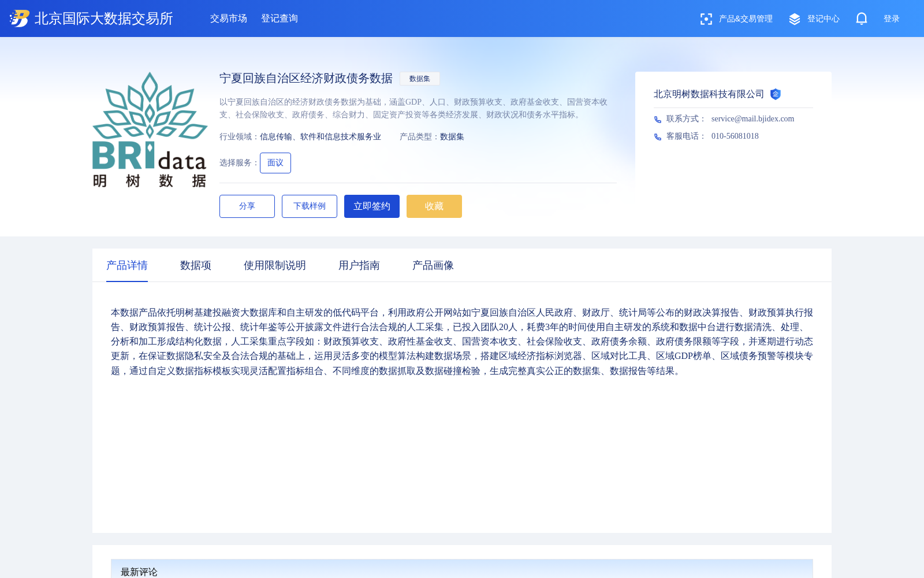Switch to 数据项 tab

pyautogui.click(x=196, y=265)
